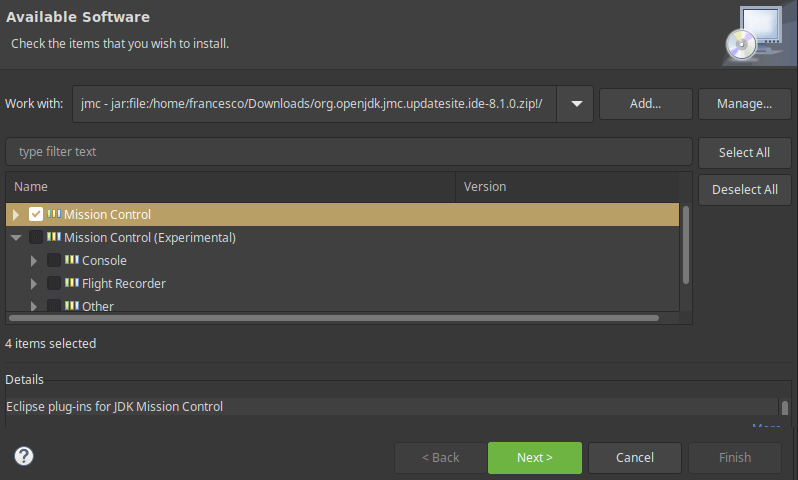Viewport: 798px width, 480px height.
Task: Click the 4 items selected status text
Action: [50, 344]
